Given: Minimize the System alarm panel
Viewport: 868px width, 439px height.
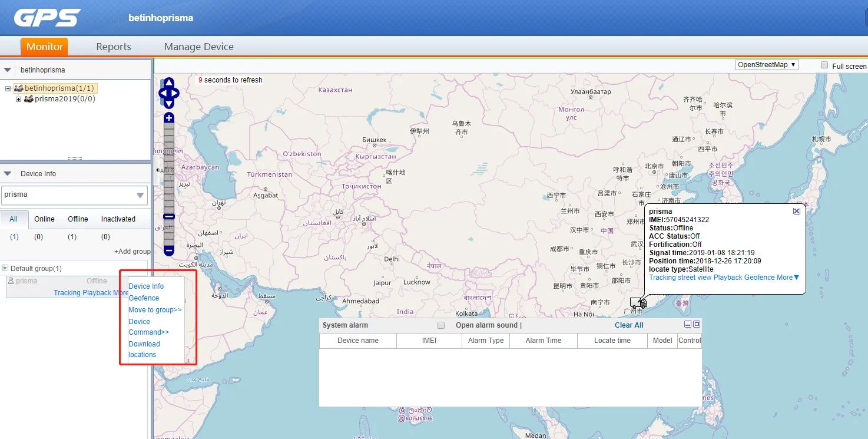Looking at the screenshot, I should point(687,324).
